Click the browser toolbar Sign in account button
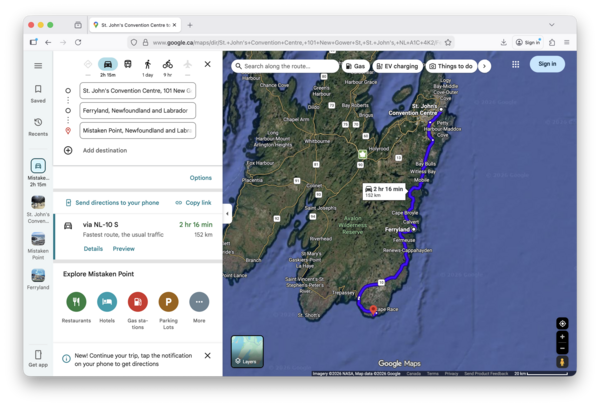This screenshot has height=407, width=600. click(x=528, y=42)
